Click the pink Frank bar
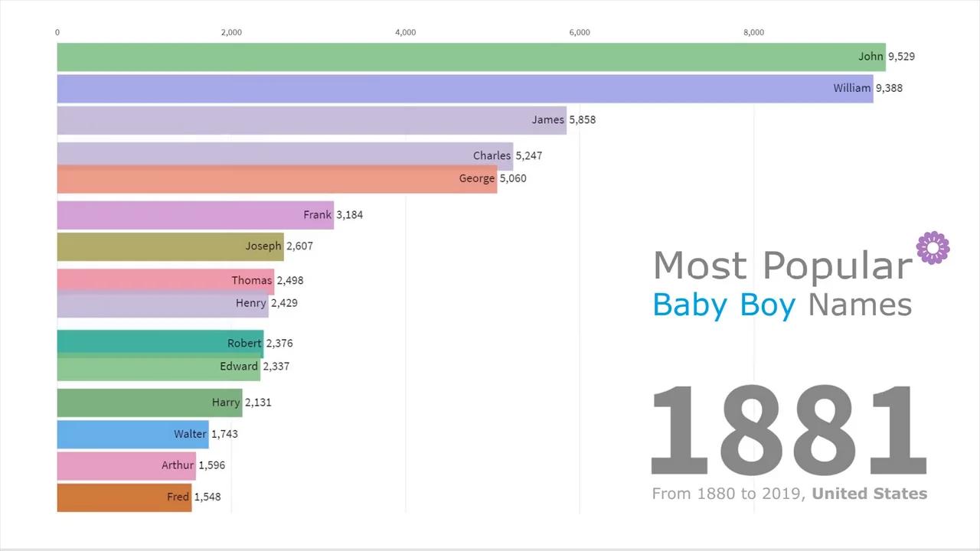Image resolution: width=980 pixels, height=551 pixels. pos(191,215)
